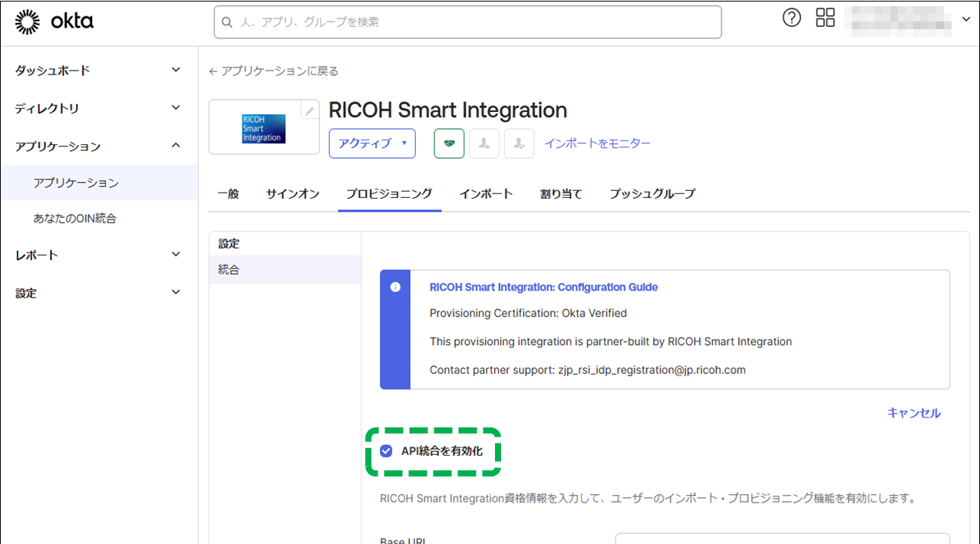Expand the レポート sidebar section

[x=99, y=255]
